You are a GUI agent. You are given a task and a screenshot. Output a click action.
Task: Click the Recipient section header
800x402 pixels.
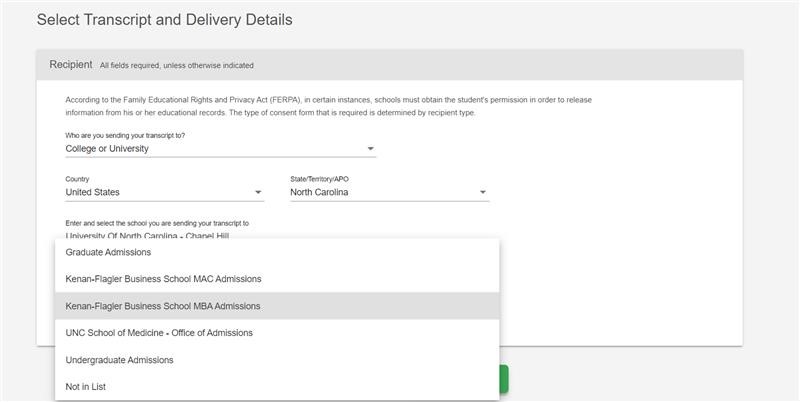(71, 65)
